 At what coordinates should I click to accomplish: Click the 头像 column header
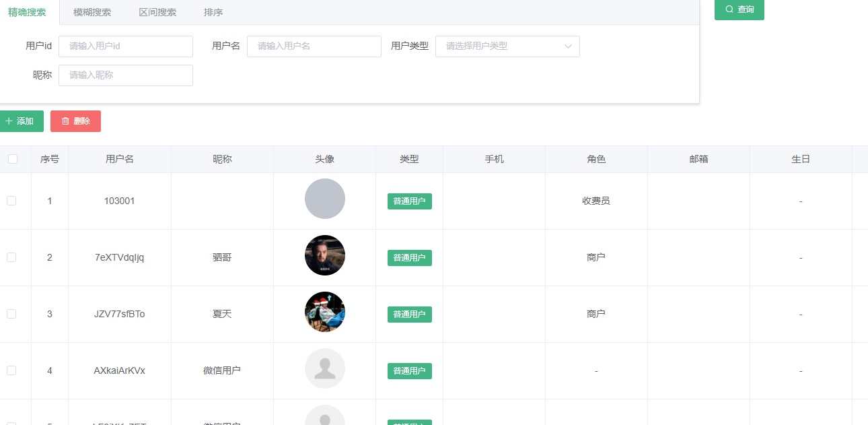click(325, 160)
